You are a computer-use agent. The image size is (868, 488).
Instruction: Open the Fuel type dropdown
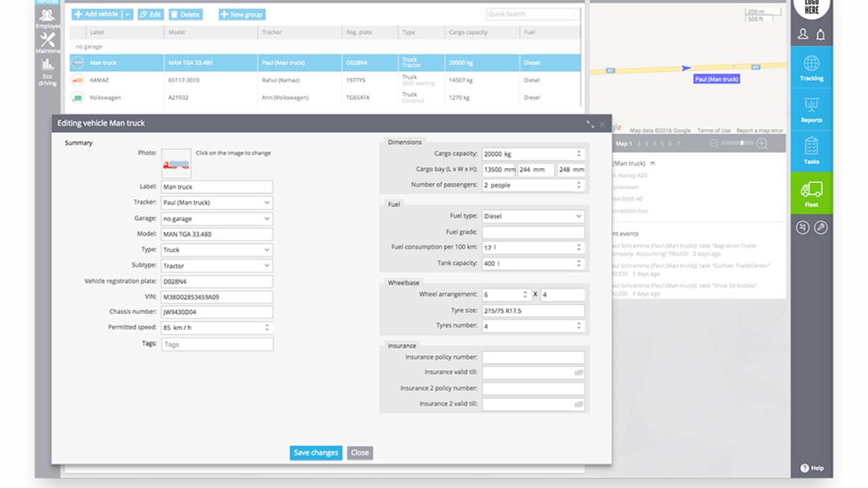[x=578, y=216]
